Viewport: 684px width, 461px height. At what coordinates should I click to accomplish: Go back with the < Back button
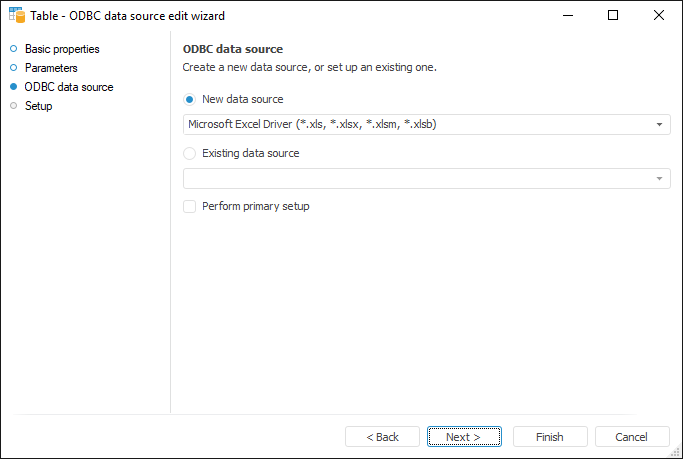382,437
